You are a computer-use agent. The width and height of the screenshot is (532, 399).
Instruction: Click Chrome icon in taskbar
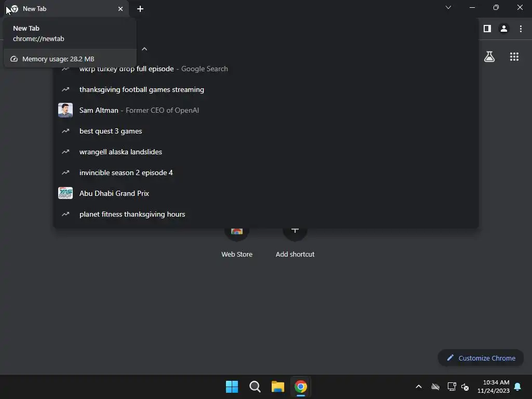(x=301, y=387)
